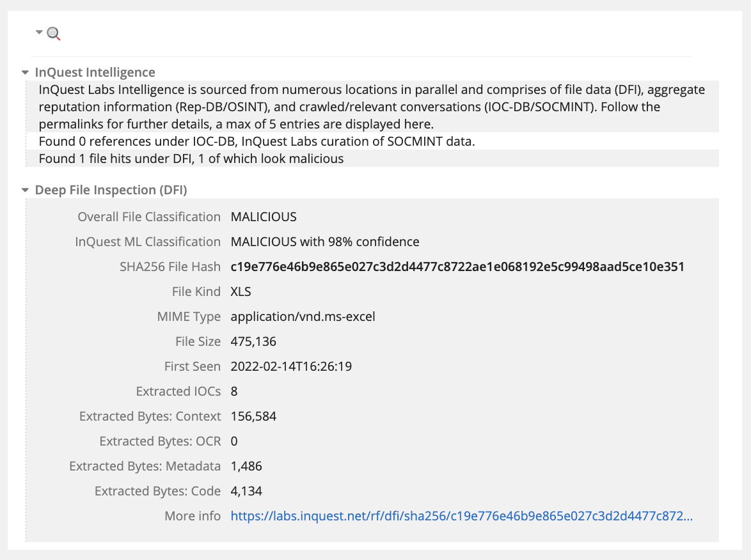Viewport: 751px width, 560px height.
Task: Click the SHA256 file hash value
Action: coord(457,267)
